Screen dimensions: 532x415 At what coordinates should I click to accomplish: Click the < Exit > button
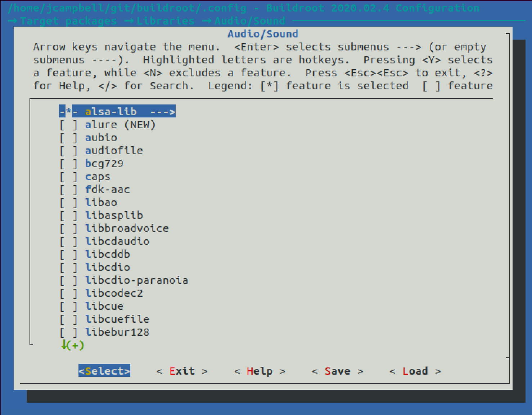[x=182, y=371]
